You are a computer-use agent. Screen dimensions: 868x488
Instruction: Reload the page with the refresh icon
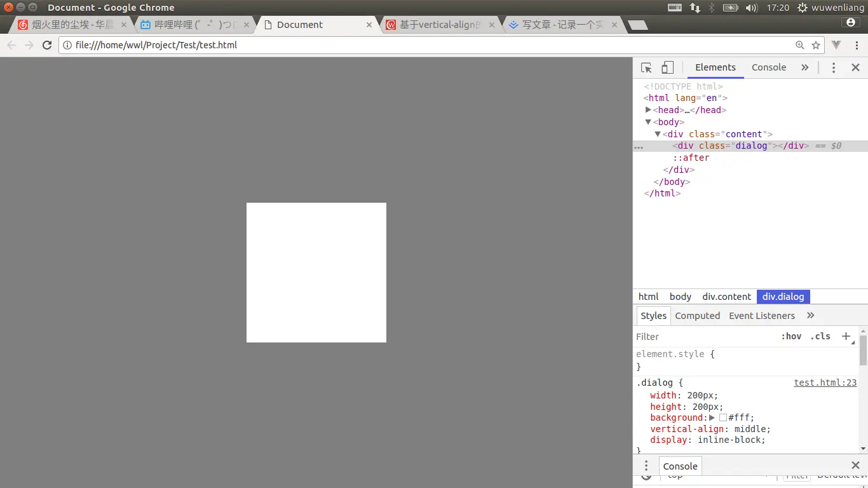46,45
